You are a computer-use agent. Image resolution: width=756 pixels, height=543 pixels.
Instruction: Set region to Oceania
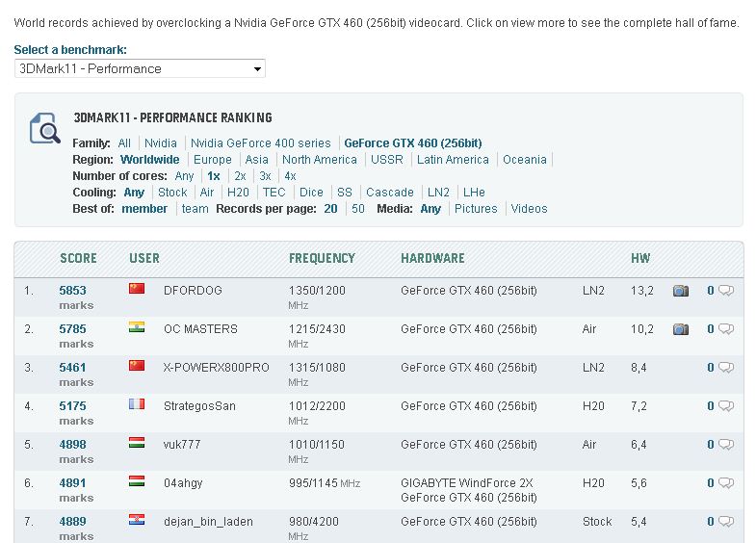[x=525, y=160]
